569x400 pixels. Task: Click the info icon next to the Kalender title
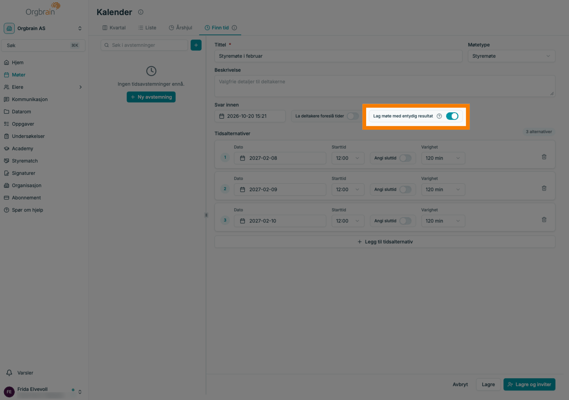(140, 12)
